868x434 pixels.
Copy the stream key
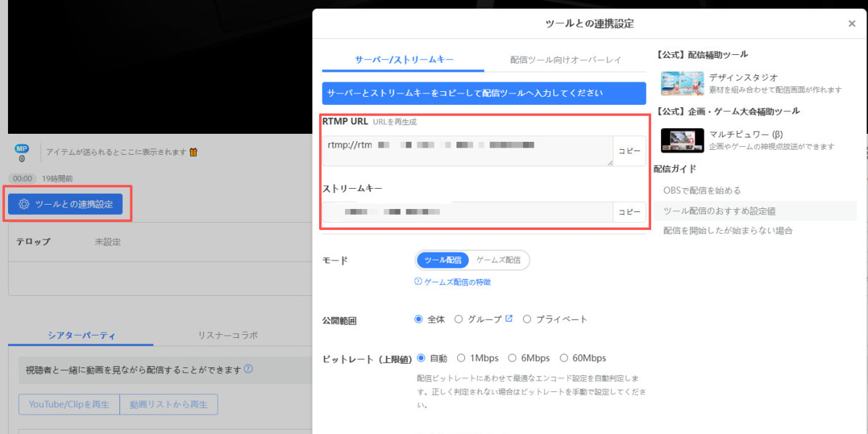point(629,212)
